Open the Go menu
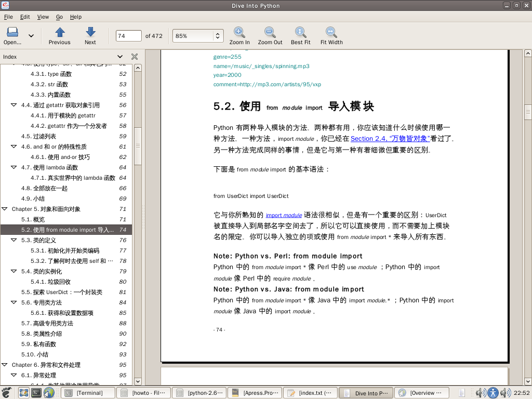Viewport: 532px width, 399px height. tap(59, 17)
